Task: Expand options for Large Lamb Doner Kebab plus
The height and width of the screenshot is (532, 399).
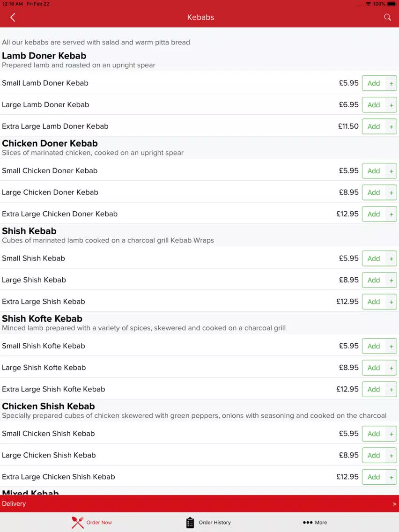Action: pos(391,105)
